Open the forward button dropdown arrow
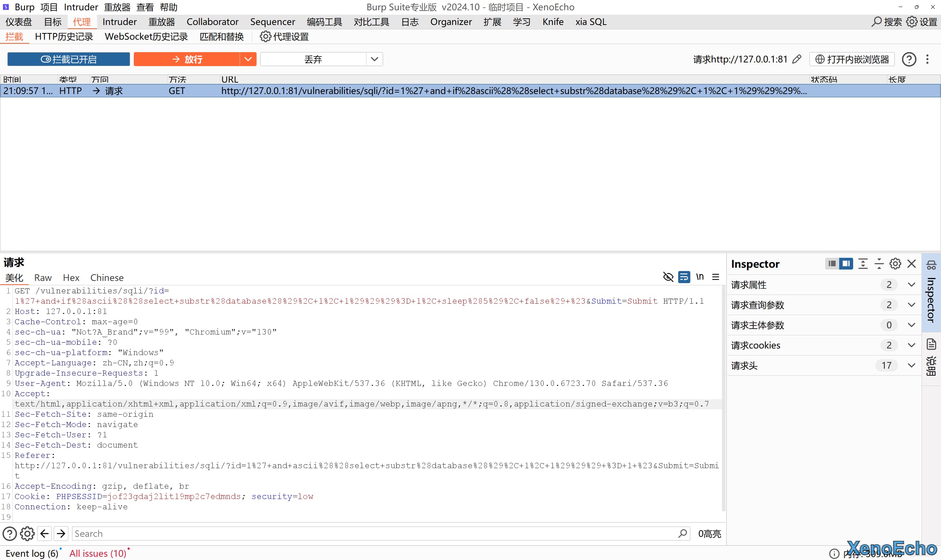This screenshot has width=941, height=560. coord(248,59)
